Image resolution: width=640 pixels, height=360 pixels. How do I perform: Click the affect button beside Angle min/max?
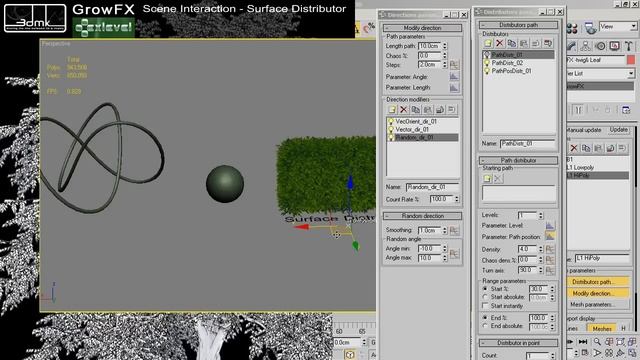[454, 253]
